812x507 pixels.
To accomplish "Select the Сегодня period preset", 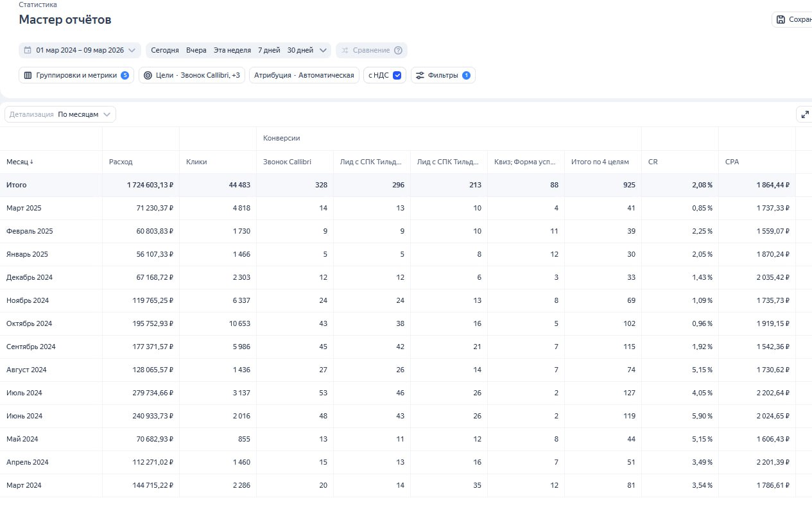I will (x=164, y=50).
